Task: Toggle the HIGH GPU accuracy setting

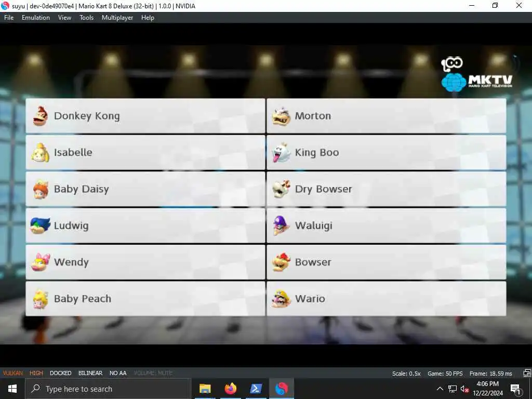Action: 36,373
